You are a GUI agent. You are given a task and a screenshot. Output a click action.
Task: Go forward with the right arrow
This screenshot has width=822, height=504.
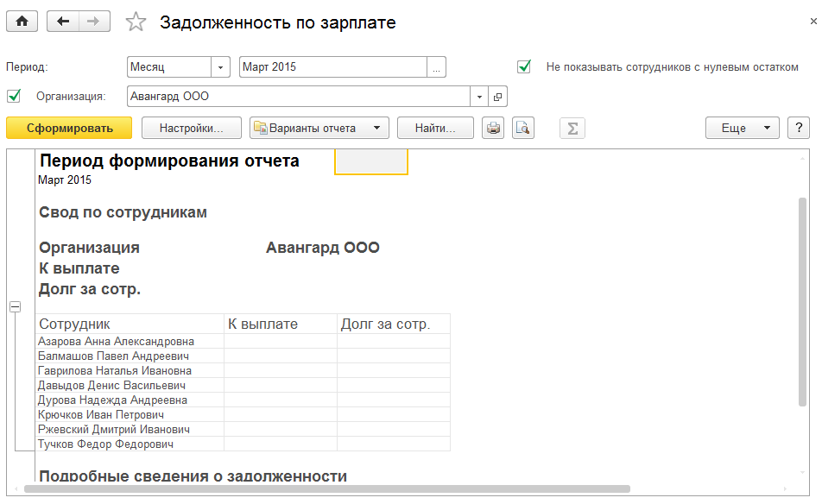click(95, 22)
